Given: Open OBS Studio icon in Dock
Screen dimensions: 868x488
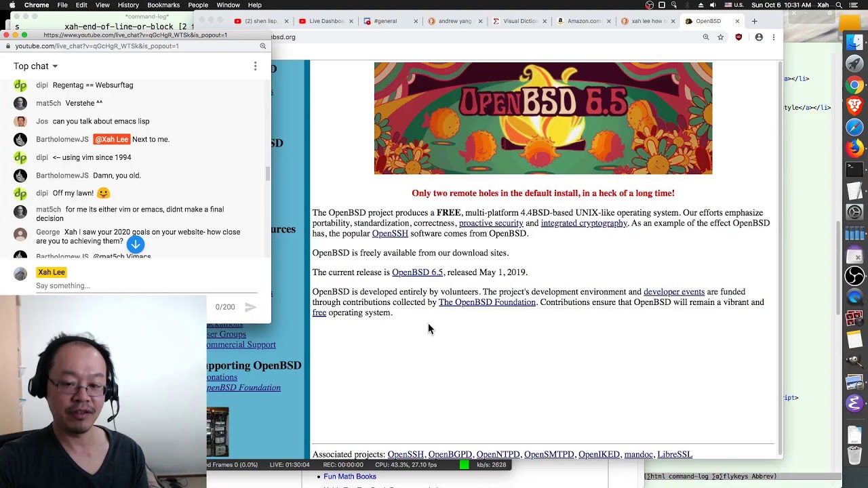Looking at the screenshot, I should point(854,276).
